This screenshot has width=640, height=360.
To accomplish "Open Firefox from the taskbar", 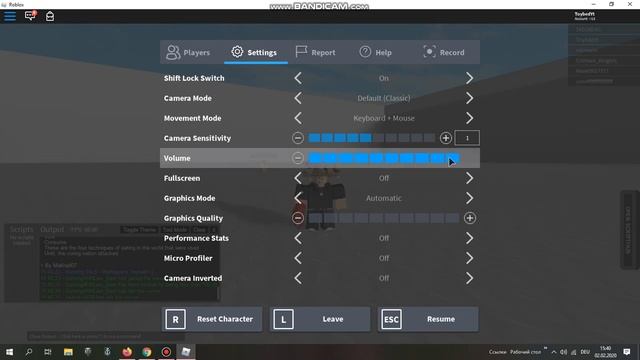I will [x=127, y=352].
